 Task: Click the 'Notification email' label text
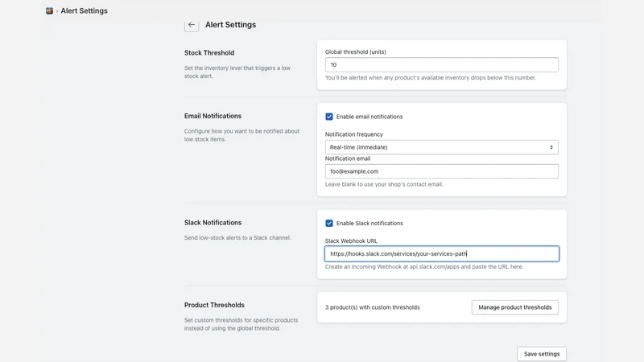pos(348,158)
